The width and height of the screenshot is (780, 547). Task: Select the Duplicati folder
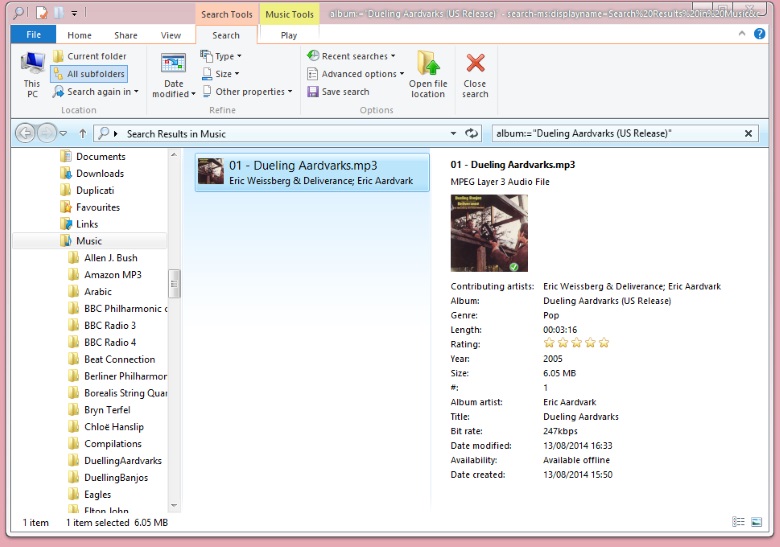(x=87, y=190)
